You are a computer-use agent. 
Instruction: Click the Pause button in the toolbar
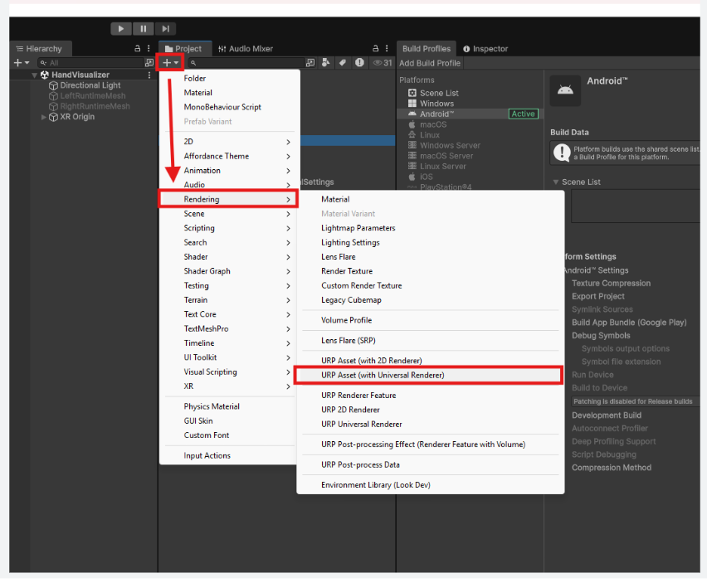(143, 29)
